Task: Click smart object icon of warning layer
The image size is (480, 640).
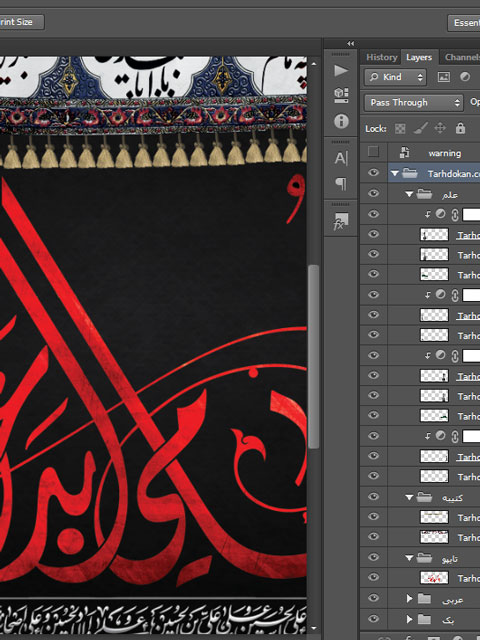Action: pyautogui.click(x=404, y=153)
